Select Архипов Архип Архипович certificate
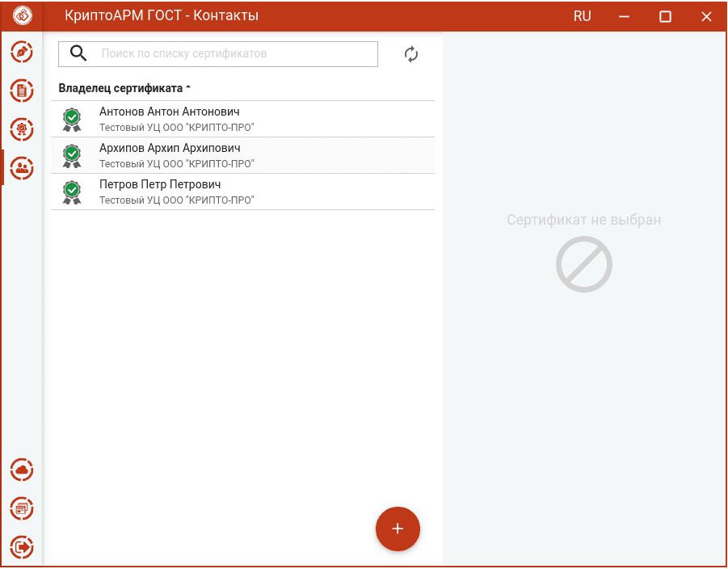The image size is (728, 569). coord(243,155)
